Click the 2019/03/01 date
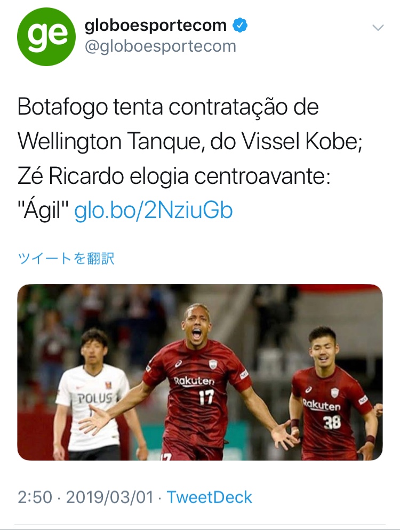 point(110,498)
